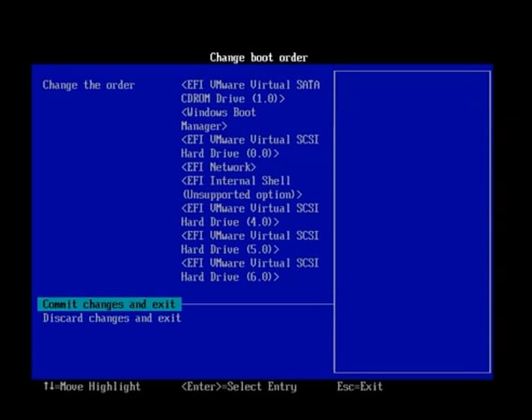
Task: Click the SCSI Hard Drive (4.0) entry
Action: click(249, 215)
